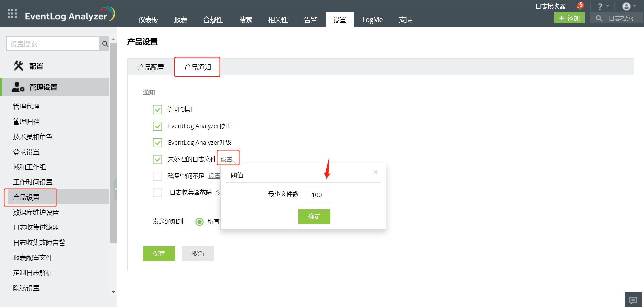Screen dimensions: 644x307
Task: Click the 设置 link next to 未处理的日志文件
Action: (226, 159)
